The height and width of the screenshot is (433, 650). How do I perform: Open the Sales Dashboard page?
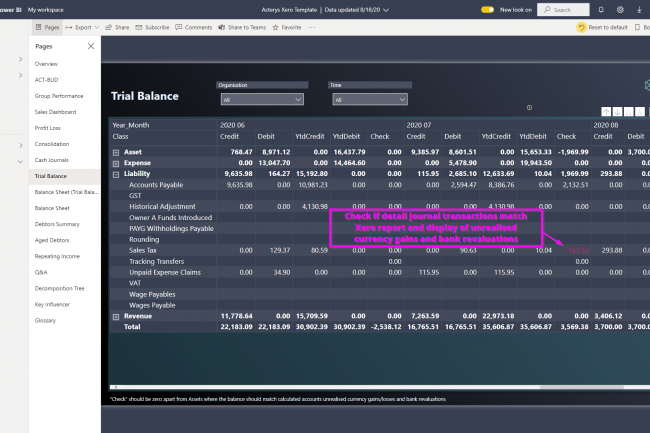coord(56,112)
